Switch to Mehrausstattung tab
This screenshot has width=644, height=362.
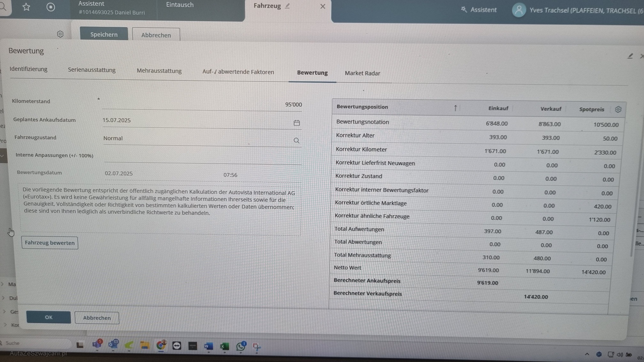[x=159, y=71]
